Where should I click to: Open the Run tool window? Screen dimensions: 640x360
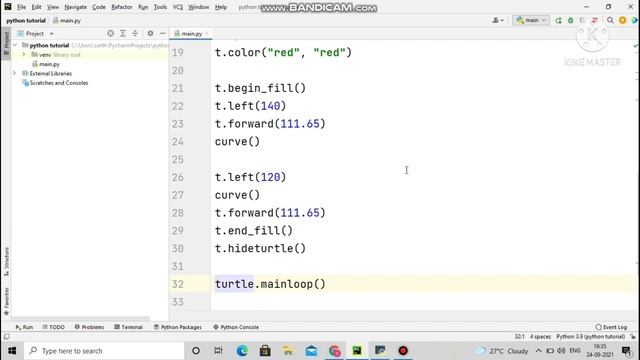(x=24, y=327)
